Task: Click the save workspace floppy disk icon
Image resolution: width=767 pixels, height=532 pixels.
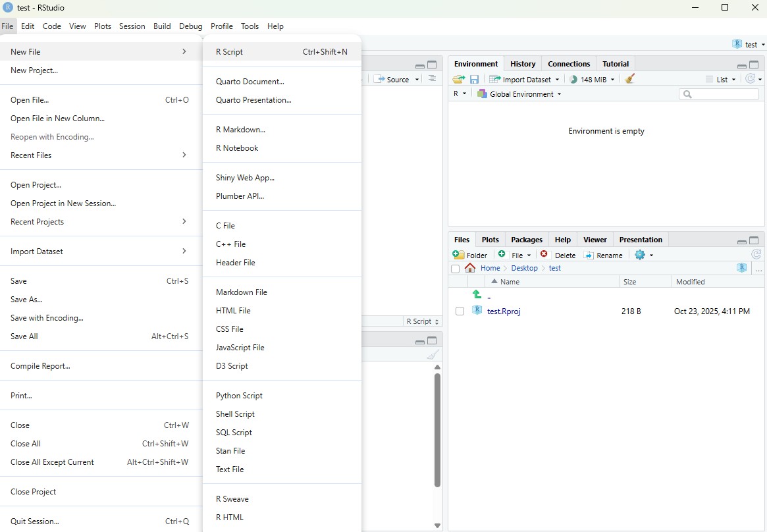Action: pyautogui.click(x=474, y=79)
